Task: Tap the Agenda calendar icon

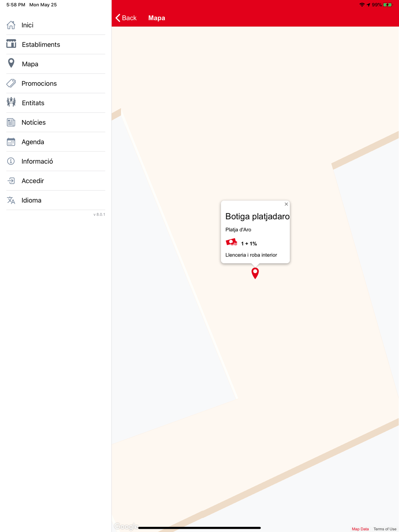Action: pos(11,142)
